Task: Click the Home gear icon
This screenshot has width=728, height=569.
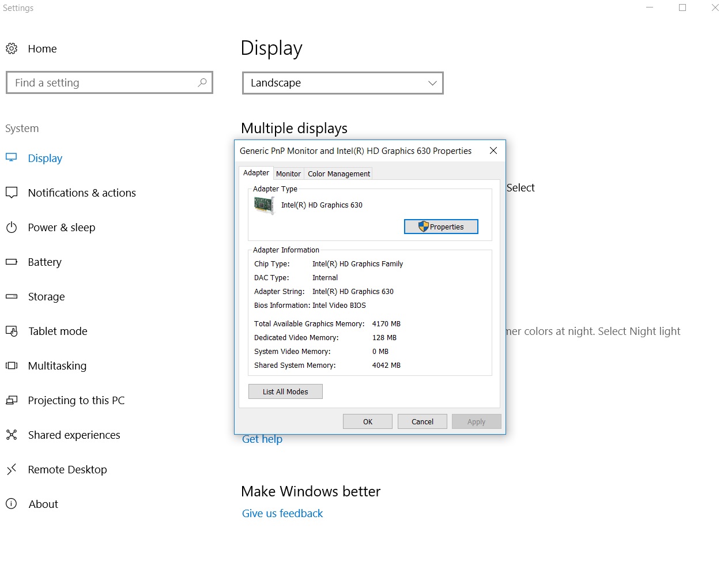Action: [x=12, y=48]
